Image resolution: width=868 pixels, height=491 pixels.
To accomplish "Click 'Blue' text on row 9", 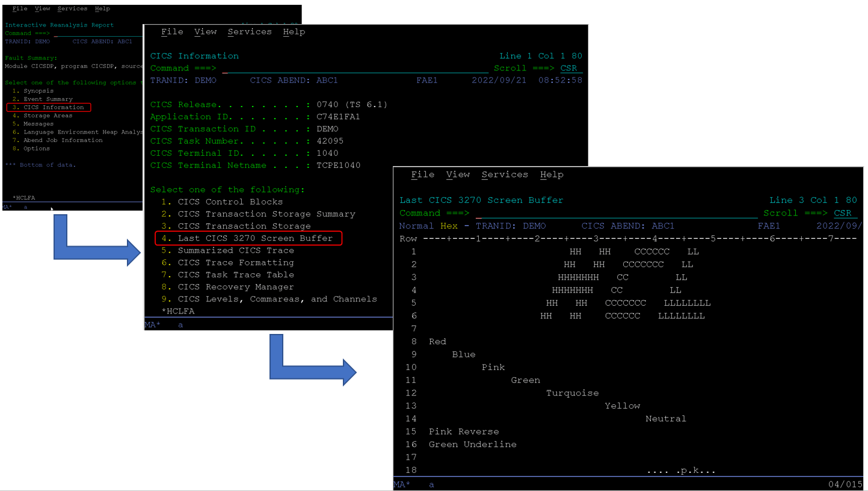I will (464, 354).
